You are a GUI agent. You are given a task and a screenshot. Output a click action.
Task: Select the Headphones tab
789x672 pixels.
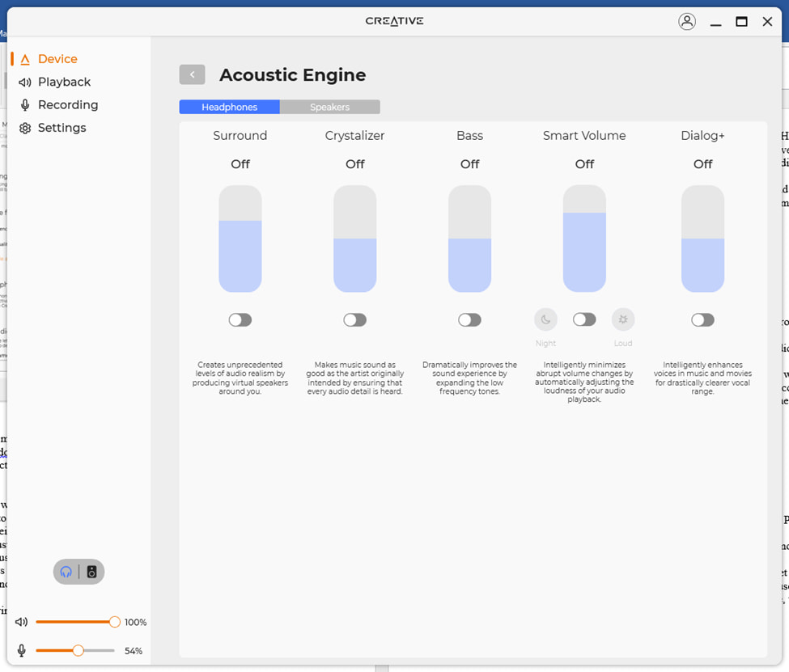[x=230, y=107]
